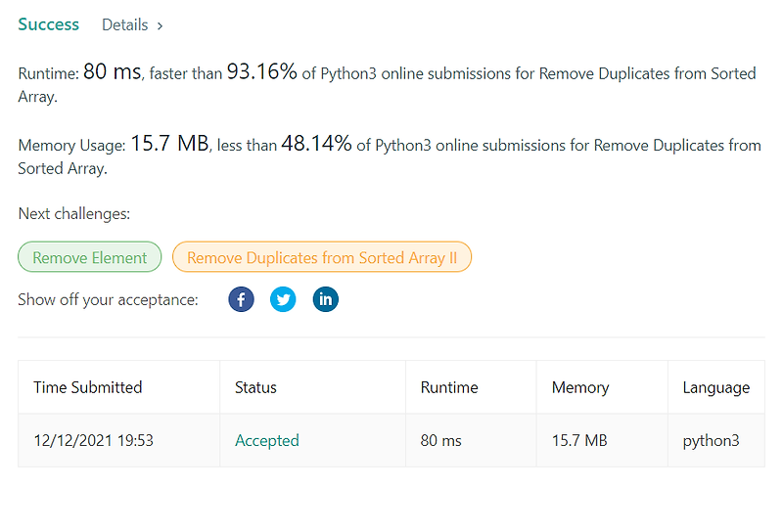Click the Status column header
The height and width of the screenshot is (532, 783).
(x=255, y=387)
